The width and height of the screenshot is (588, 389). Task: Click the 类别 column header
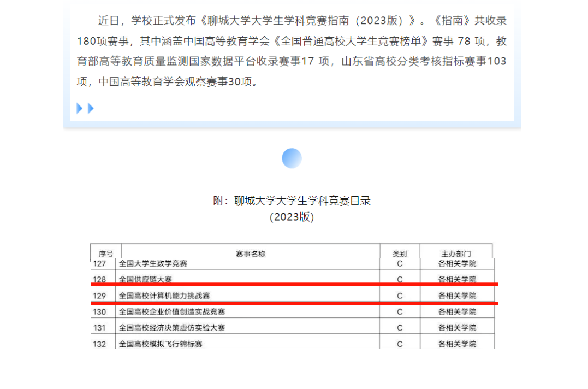click(x=400, y=254)
